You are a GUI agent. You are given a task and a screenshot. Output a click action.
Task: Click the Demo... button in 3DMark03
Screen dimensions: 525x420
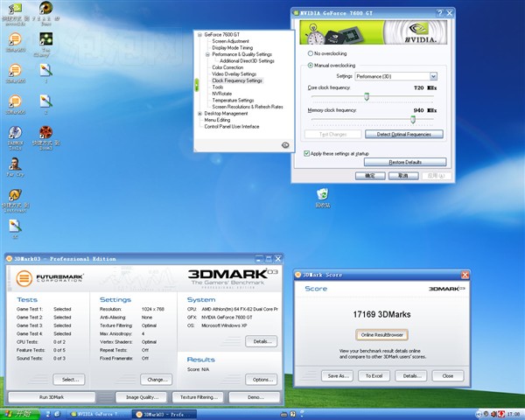click(255, 397)
